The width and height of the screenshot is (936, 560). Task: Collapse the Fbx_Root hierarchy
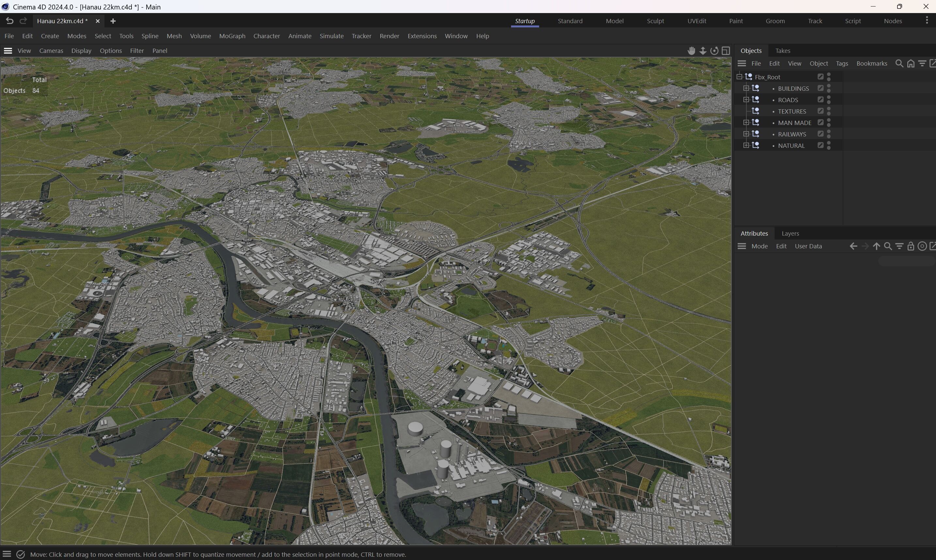[740, 77]
